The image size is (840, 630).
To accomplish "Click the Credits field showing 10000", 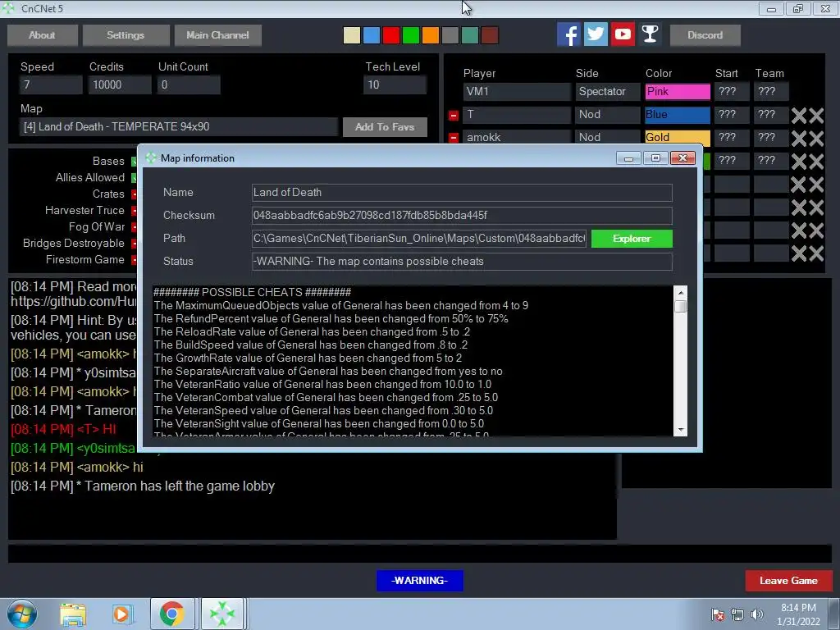I will (x=120, y=84).
